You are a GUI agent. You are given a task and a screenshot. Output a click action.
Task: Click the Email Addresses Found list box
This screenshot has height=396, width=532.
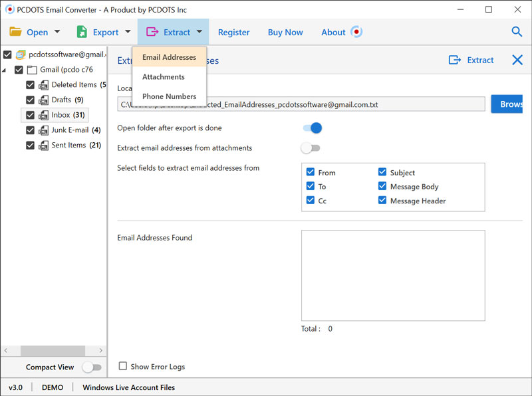[x=393, y=275]
